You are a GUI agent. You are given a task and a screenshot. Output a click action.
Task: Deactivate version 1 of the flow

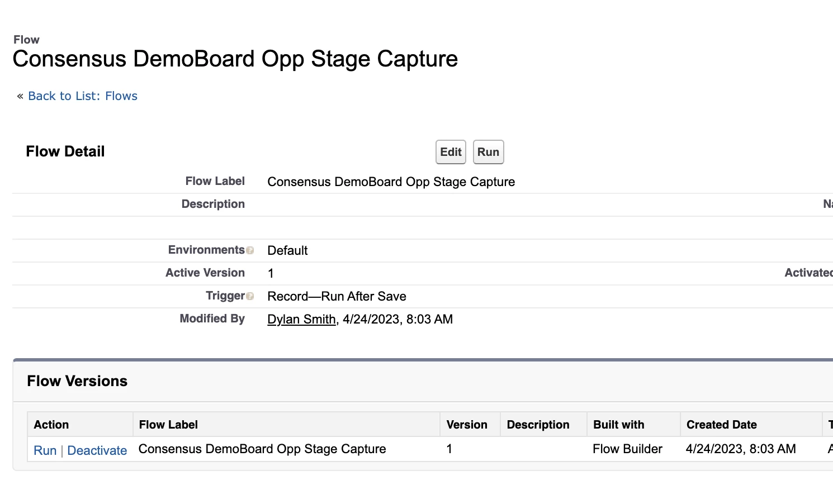[97, 450]
